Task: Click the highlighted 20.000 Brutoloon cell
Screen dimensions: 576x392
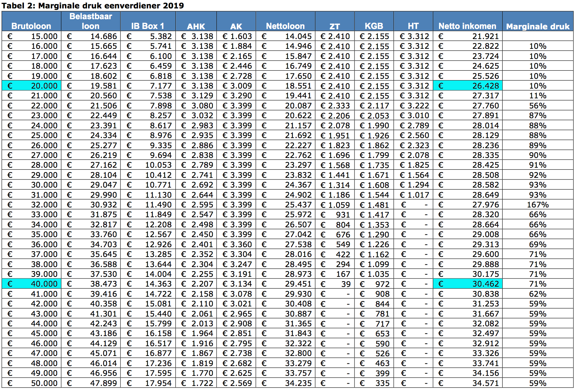Action: tap(31, 86)
